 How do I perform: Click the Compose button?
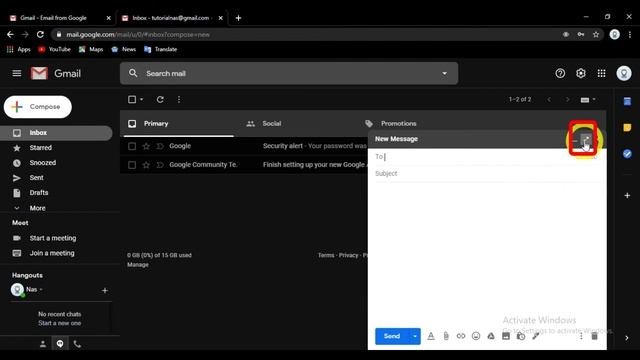[38, 107]
